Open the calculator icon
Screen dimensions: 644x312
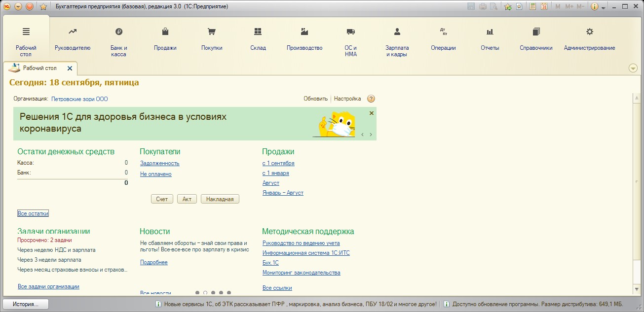[533, 7]
